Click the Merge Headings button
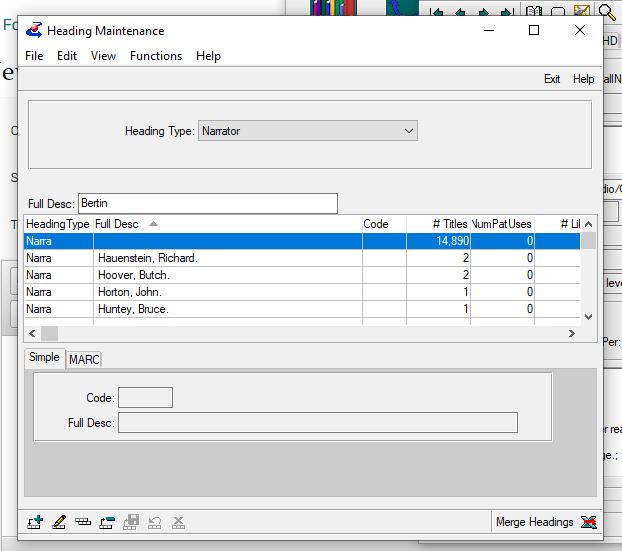 (x=534, y=522)
